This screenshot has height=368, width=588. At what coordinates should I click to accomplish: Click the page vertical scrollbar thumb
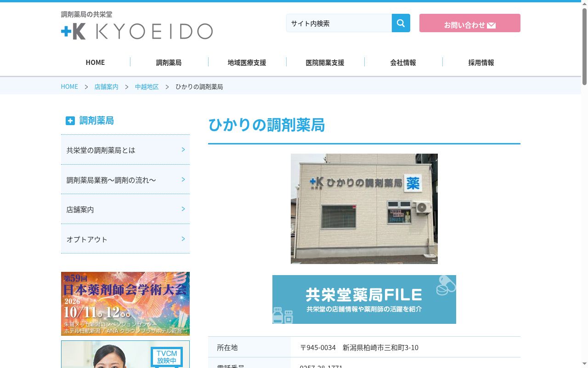coord(584,46)
